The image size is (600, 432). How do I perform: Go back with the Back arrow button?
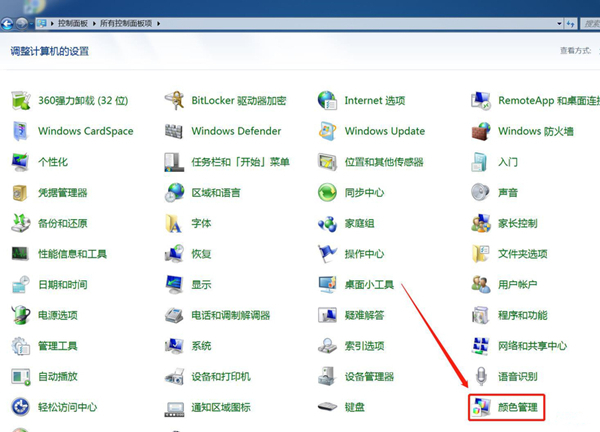(7, 24)
